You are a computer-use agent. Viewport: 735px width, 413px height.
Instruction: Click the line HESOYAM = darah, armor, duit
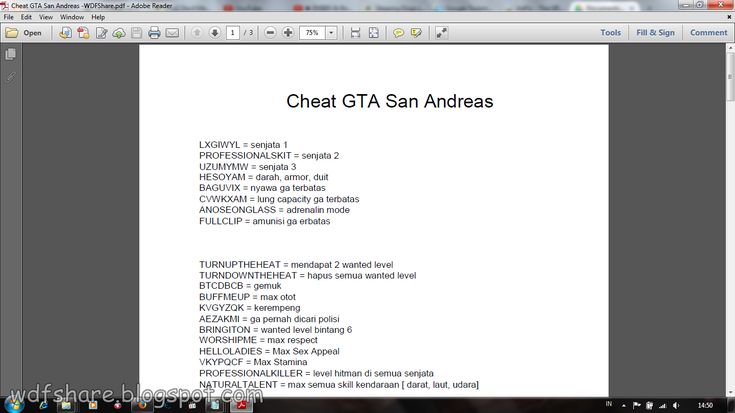pyautogui.click(x=263, y=177)
